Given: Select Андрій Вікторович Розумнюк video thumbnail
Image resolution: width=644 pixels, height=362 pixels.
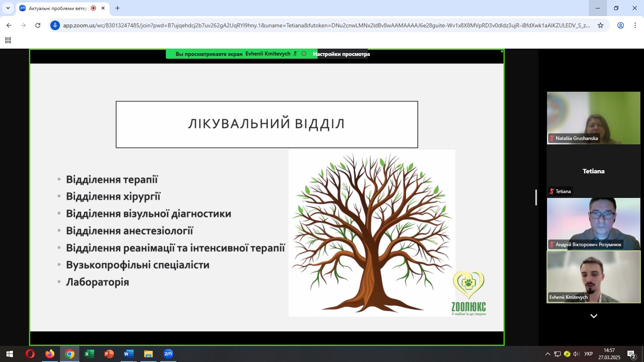Looking at the screenshot, I should (593, 224).
